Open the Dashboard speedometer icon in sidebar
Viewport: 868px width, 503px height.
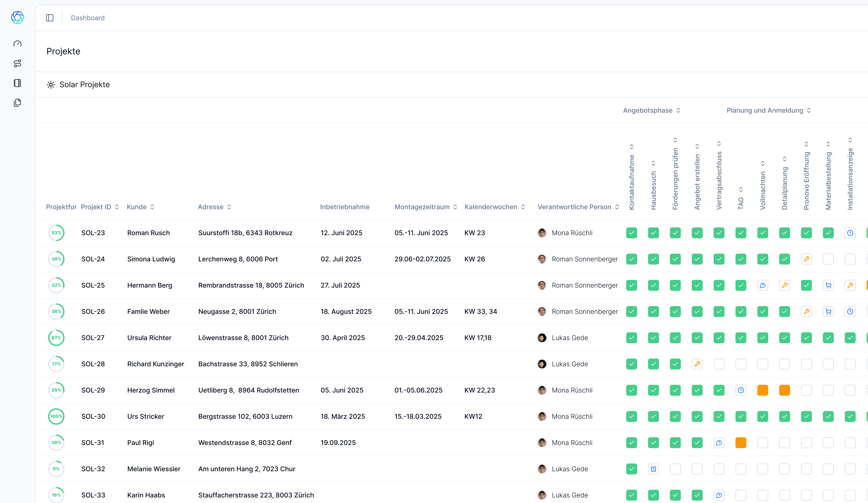click(x=17, y=44)
